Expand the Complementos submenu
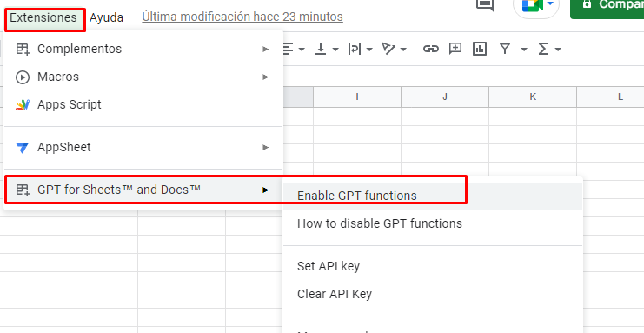 143,49
